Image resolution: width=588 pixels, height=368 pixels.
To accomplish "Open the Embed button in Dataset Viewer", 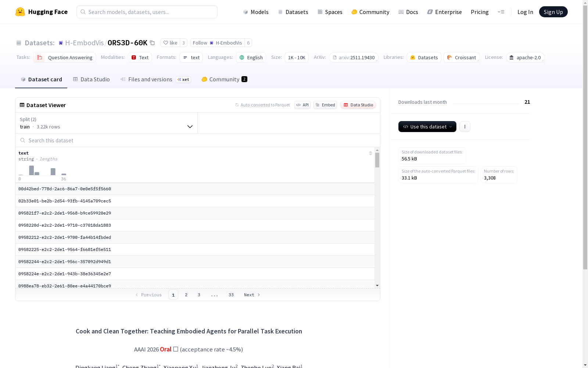I will [325, 105].
